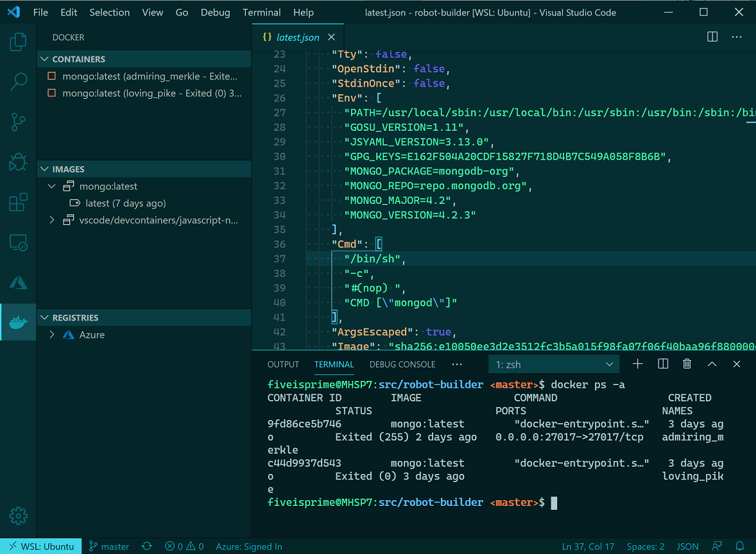The width and height of the screenshot is (756, 554).
Task: Select the Docker whale activity bar icon
Action: 18,322
